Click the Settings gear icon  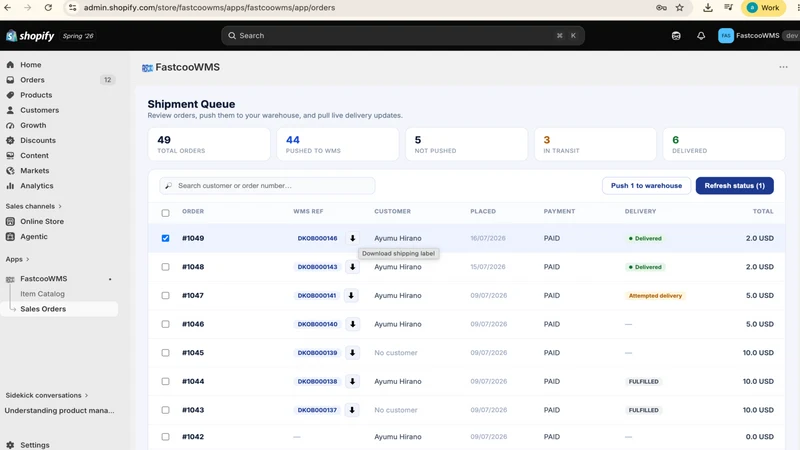[10, 445]
